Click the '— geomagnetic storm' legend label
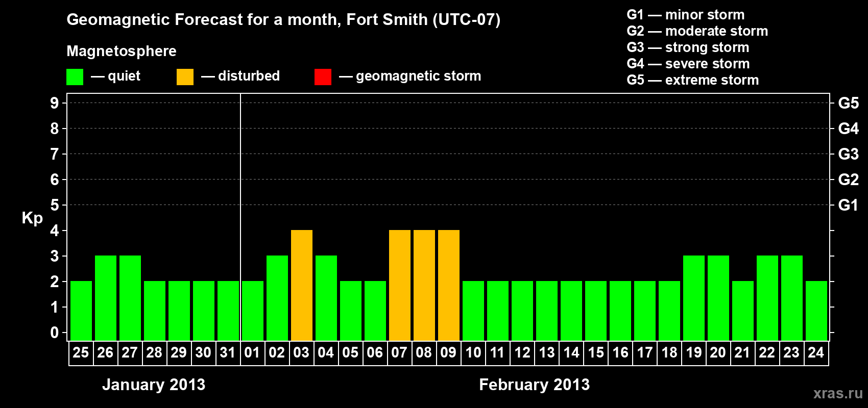This screenshot has height=408, width=868. [x=410, y=76]
